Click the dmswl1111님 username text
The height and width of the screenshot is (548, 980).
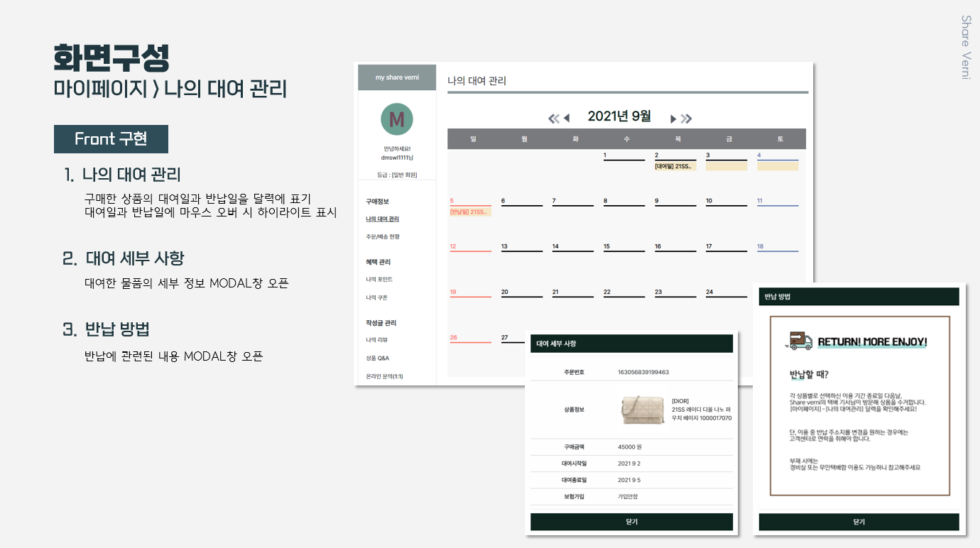397,158
